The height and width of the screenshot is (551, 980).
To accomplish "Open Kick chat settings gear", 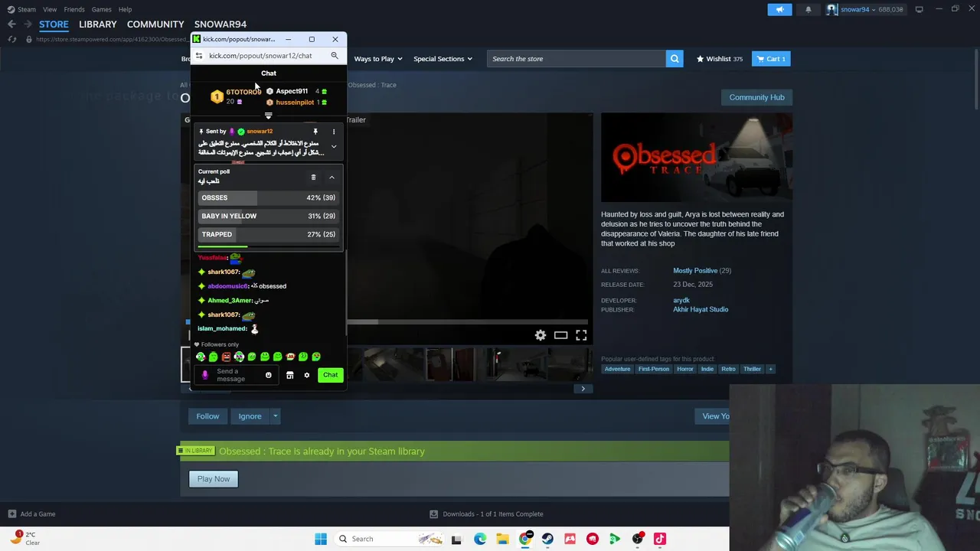I will (306, 375).
